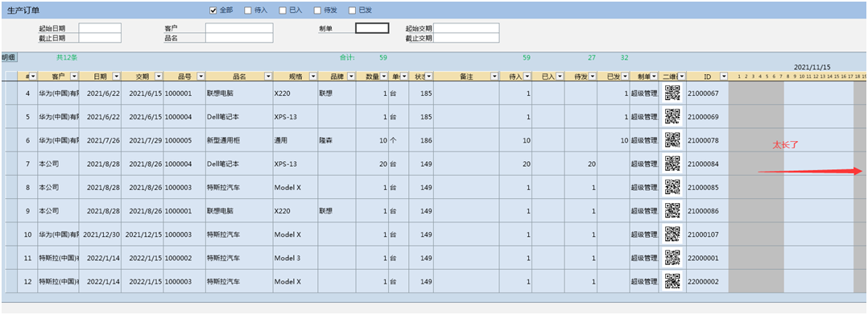Check the 待入 filter checkbox
This screenshot has height=315, width=868.
247,10
